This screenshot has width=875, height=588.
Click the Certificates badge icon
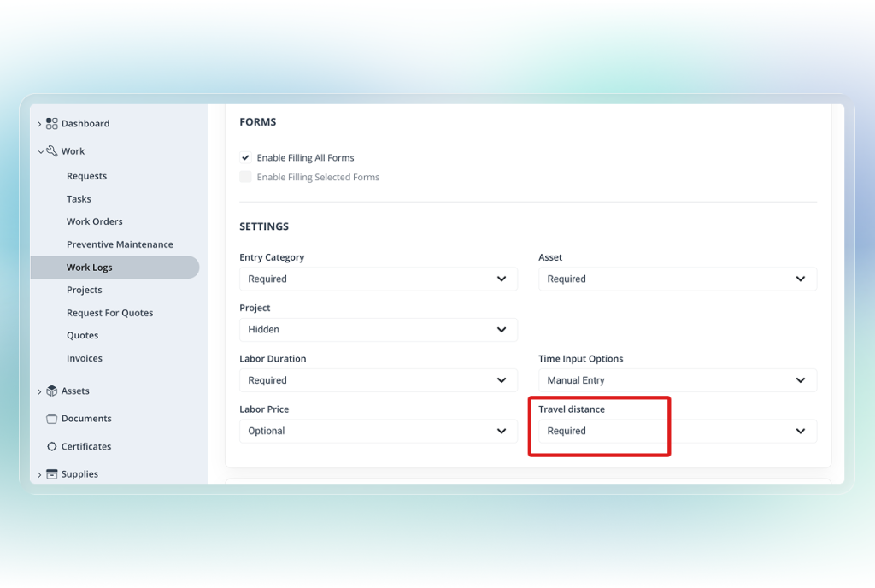coord(52,447)
